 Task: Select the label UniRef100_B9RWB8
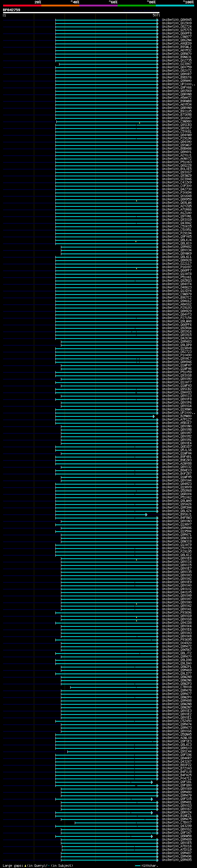click(177, 101)
